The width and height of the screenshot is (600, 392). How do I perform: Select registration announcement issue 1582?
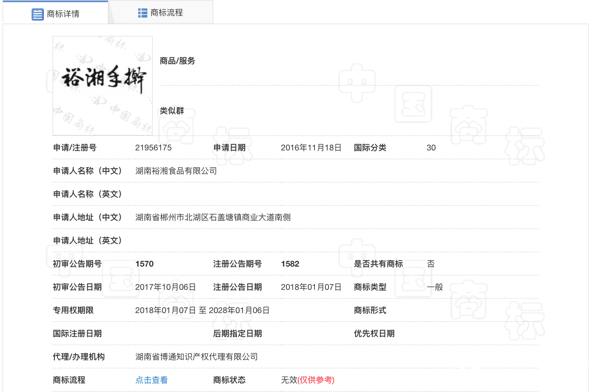290,264
